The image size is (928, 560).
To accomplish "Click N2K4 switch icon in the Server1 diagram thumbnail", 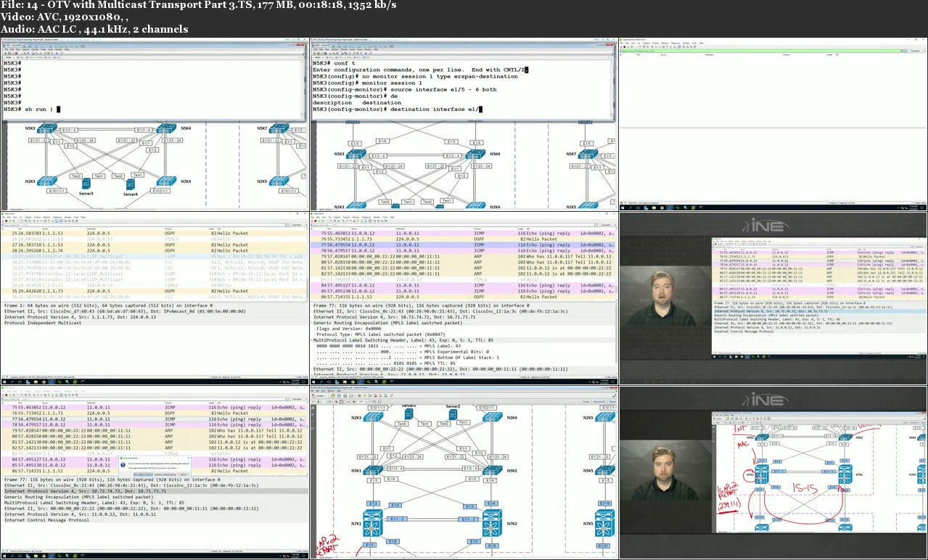I will pyautogui.click(x=491, y=417).
